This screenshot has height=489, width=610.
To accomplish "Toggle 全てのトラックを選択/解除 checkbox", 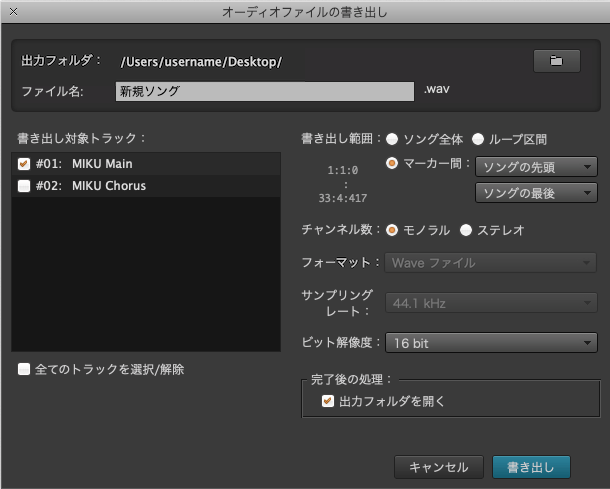I will click(x=24, y=369).
